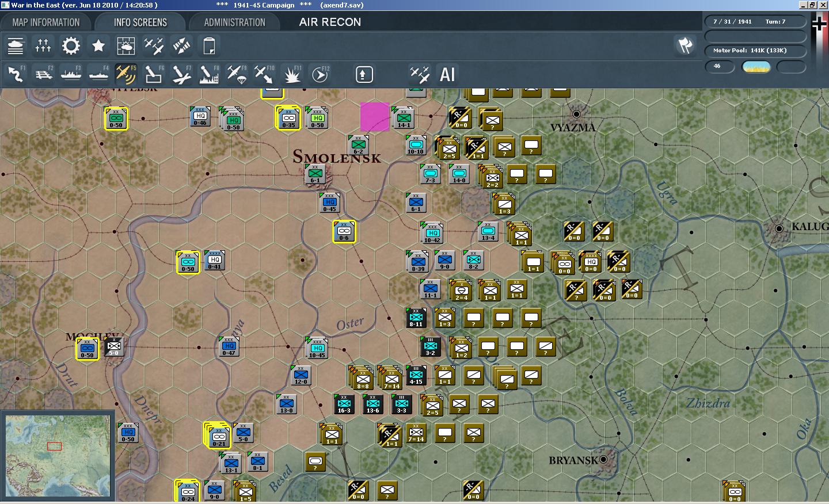This screenshot has width=829, height=504.
Task: Select the unit labeled 14-1
Action: [x=404, y=118]
